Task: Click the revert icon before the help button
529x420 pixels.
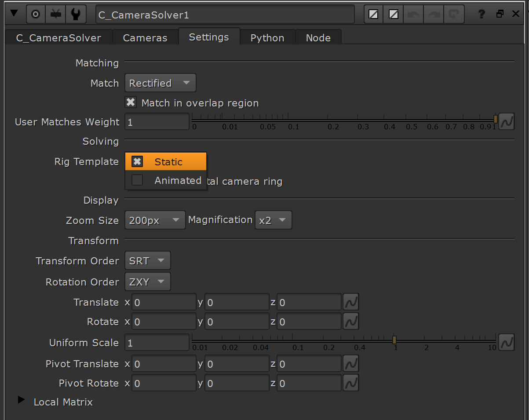Action: [x=453, y=15]
